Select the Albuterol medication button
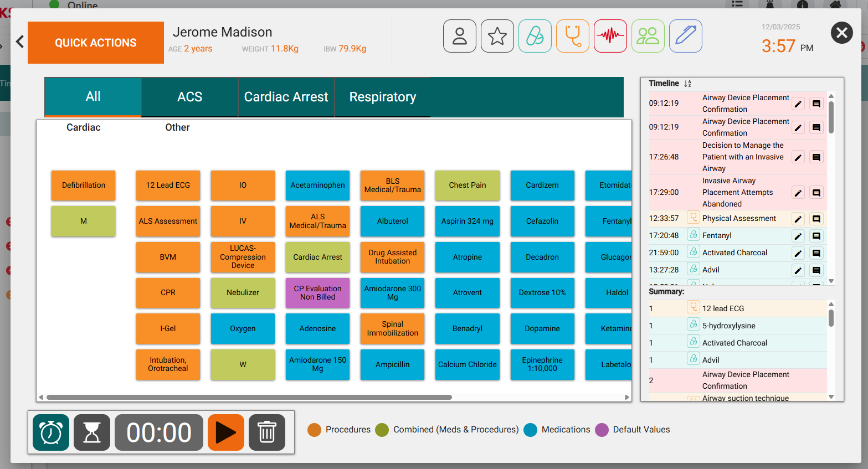Screen dimensions: 868x469 pos(392,221)
